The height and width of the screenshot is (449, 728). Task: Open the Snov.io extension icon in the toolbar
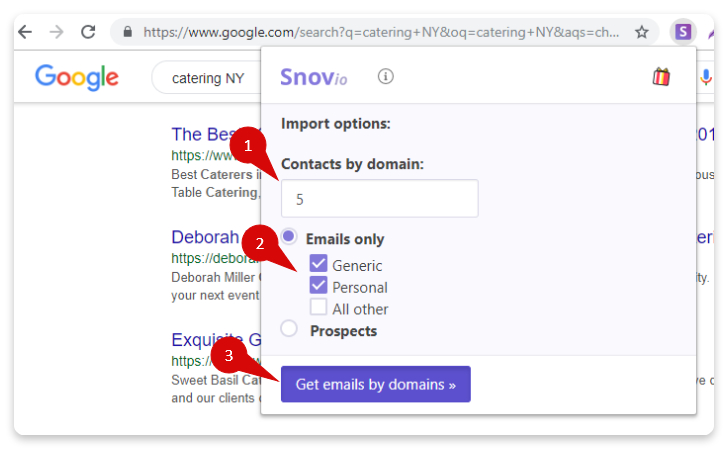[x=683, y=32]
